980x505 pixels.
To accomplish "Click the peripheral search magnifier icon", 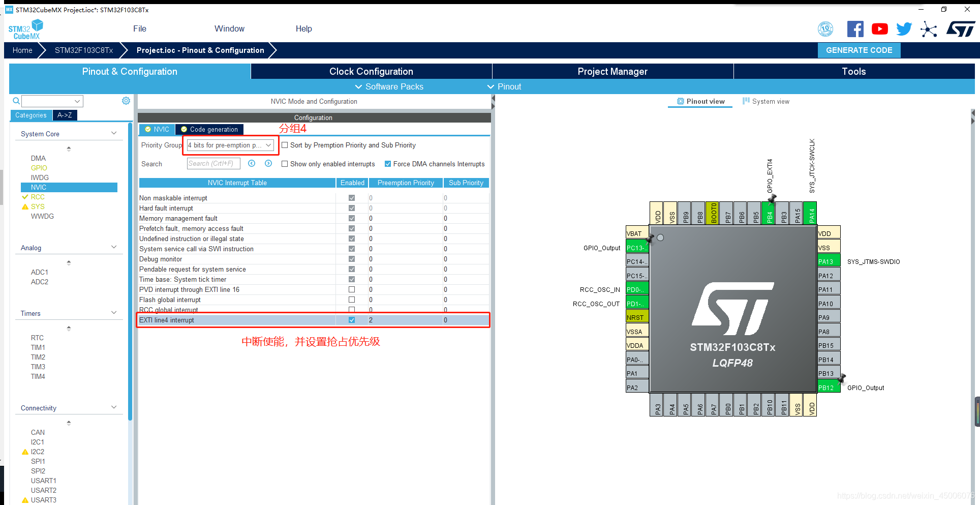I will [x=16, y=101].
